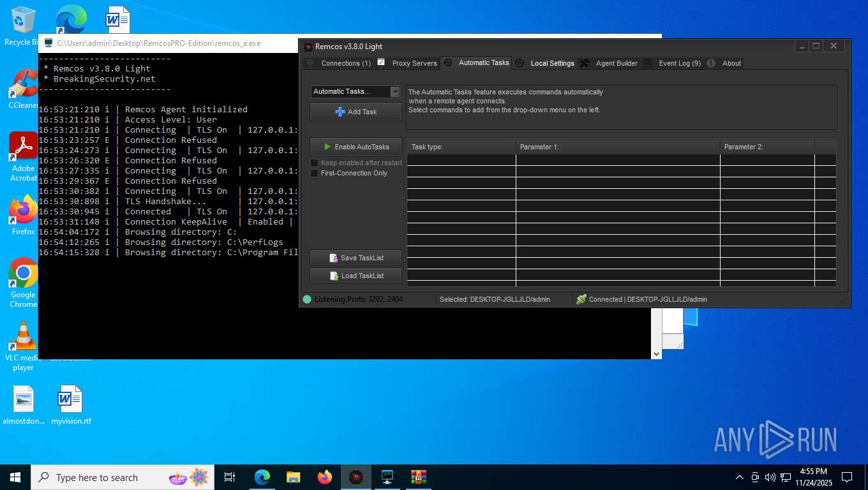Click the Load TaskList button
The height and width of the screenshot is (490, 868).
(355, 276)
